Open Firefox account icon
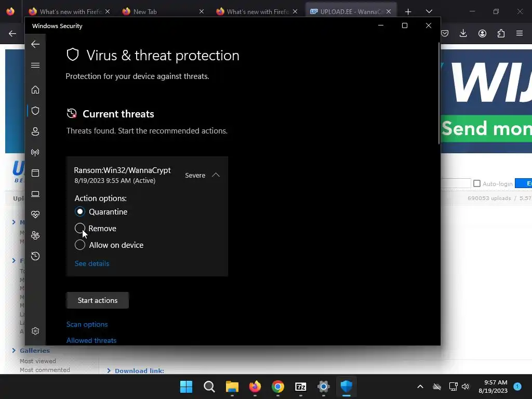This screenshot has width=532, height=399. [482, 33]
